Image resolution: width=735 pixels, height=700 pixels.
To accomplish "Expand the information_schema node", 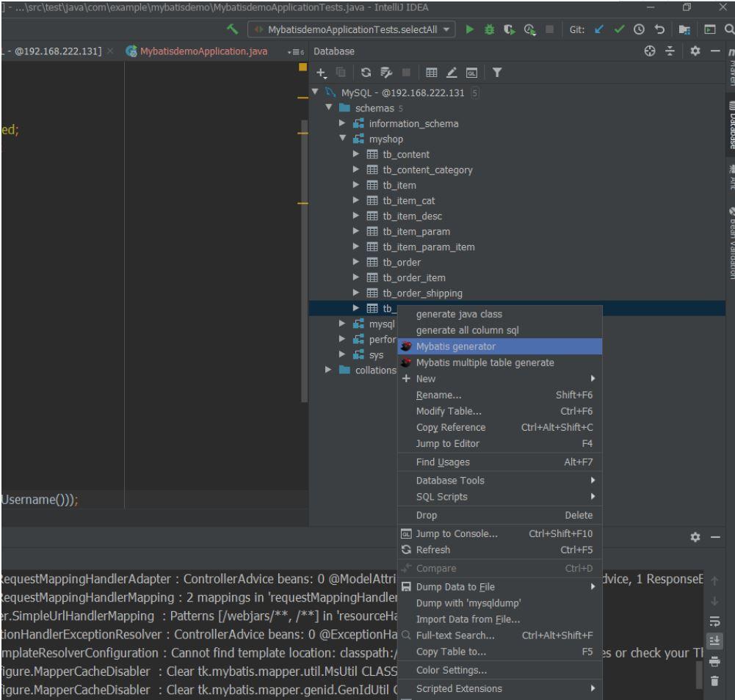I will (341, 124).
